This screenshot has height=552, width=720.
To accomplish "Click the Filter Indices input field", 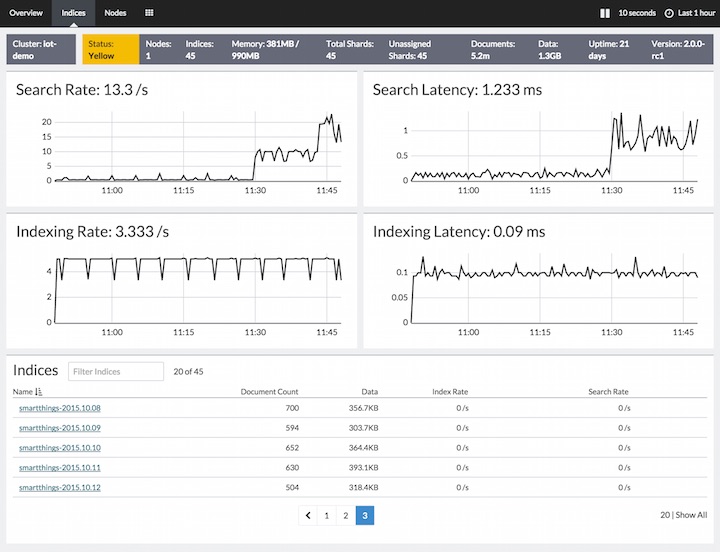I will (x=115, y=372).
